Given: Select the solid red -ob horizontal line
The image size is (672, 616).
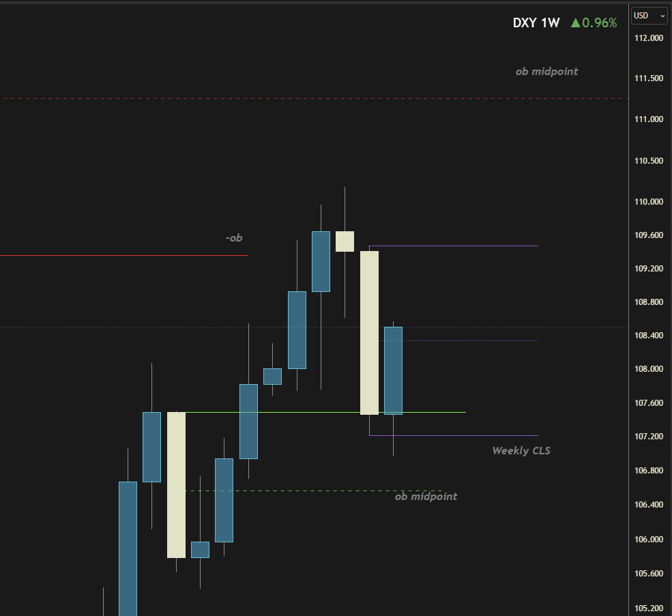Looking at the screenshot, I should [124, 256].
